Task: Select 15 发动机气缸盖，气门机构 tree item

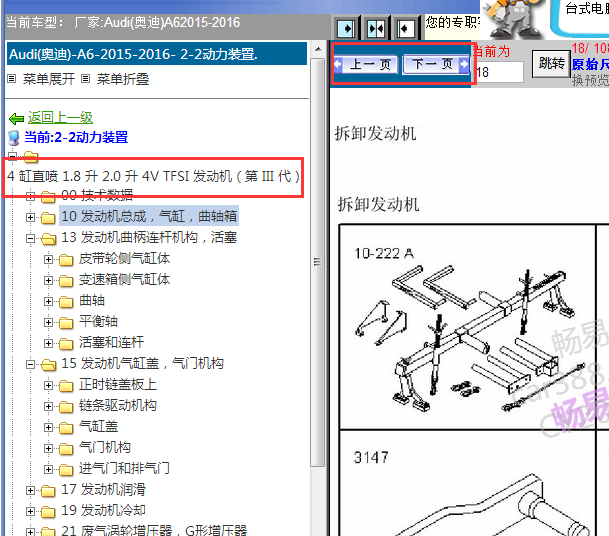Action: [143, 364]
